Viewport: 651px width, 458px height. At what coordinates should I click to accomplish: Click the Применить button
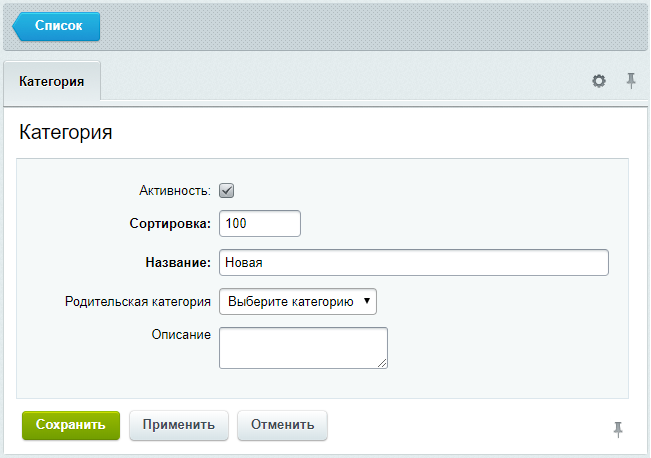click(179, 425)
